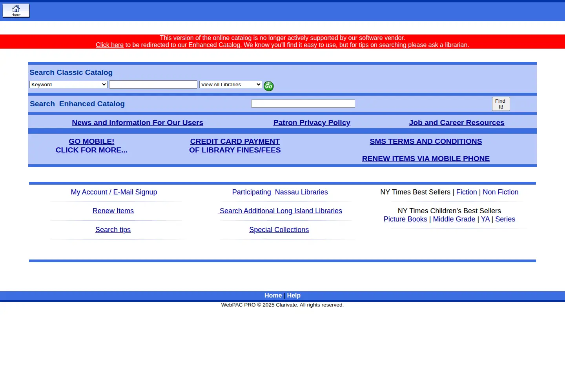
Task: Click the green Go search icon
Action: pos(268,86)
